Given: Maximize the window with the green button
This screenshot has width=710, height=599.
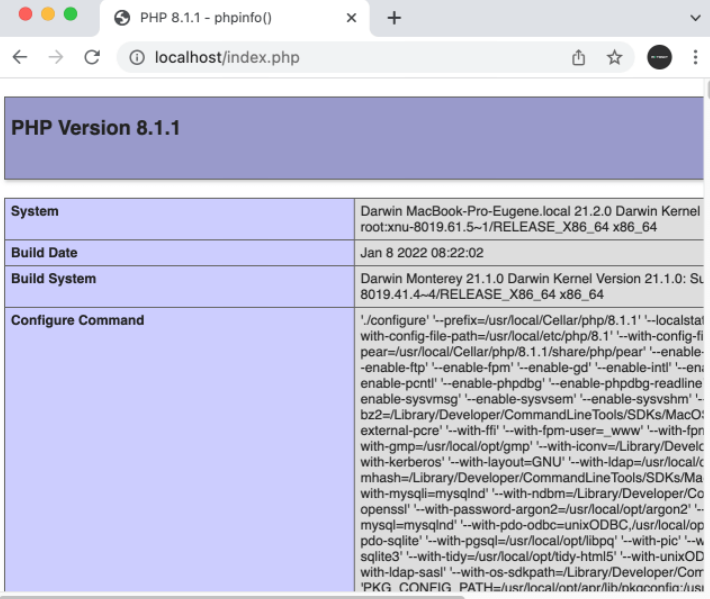Looking at the screenshot, I should pos(71,14).
